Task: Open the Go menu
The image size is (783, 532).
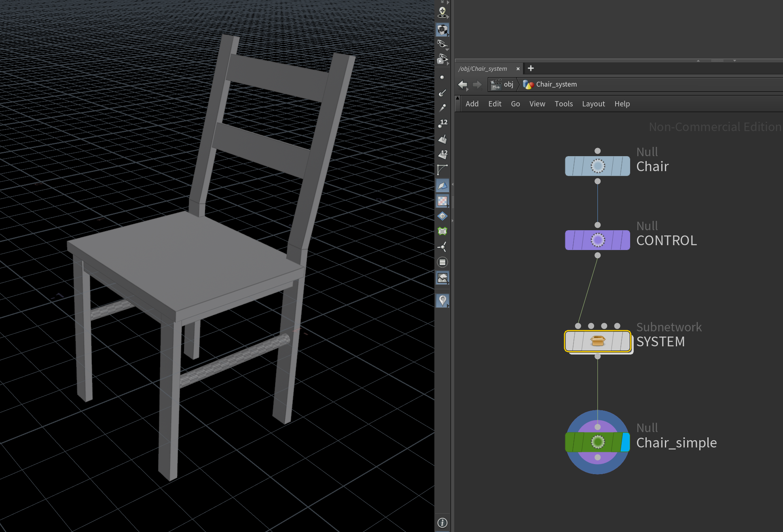Action: pos(515,104)
